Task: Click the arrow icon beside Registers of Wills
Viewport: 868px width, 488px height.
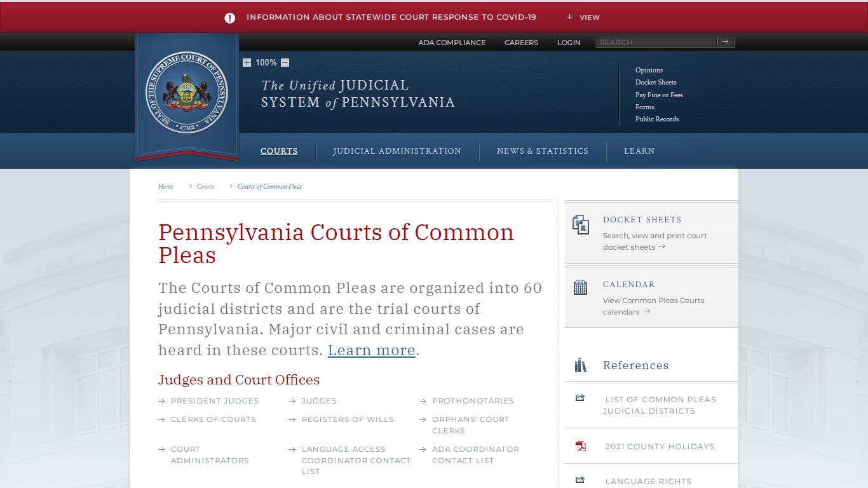Action: click(292, 419)
